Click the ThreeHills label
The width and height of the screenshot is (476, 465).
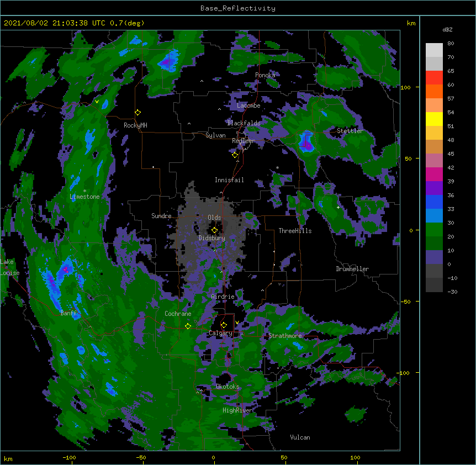(x=295, y=231)
